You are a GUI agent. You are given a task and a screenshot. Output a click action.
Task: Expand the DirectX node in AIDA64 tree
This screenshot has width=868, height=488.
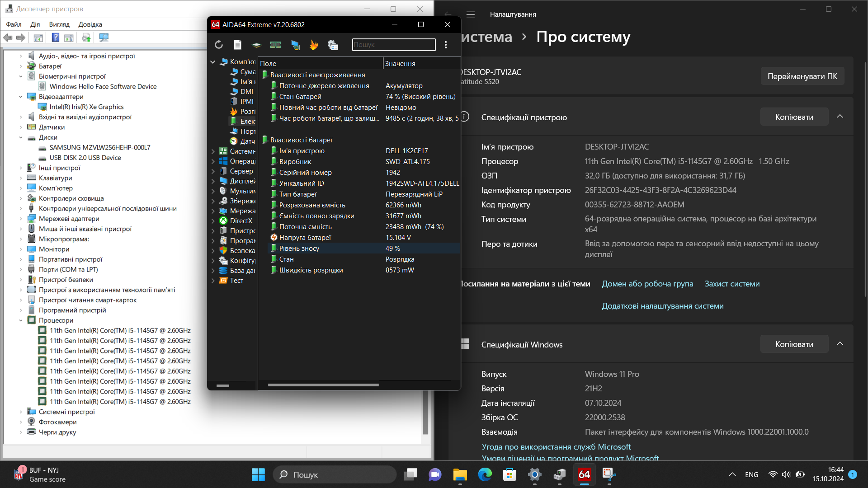click(213, 221)
